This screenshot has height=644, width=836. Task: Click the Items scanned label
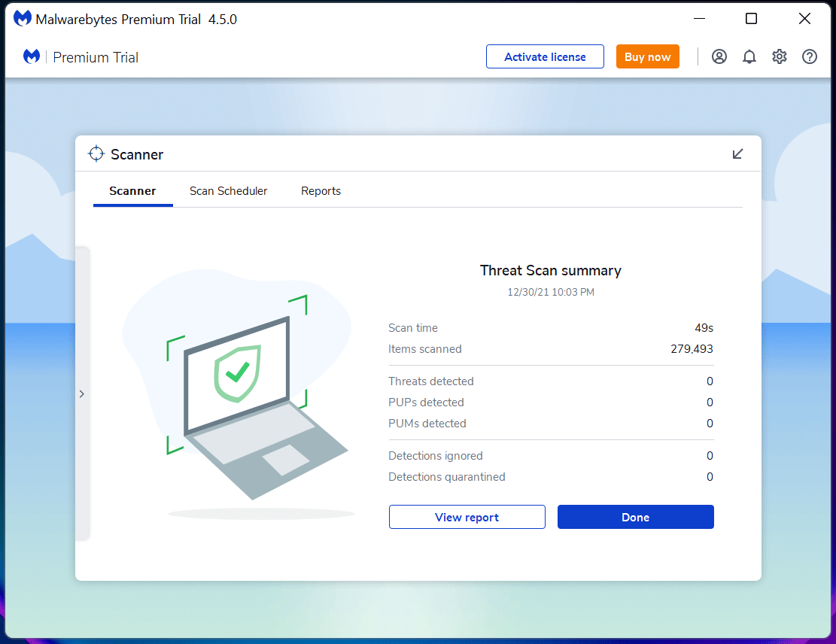click(425, 349)
